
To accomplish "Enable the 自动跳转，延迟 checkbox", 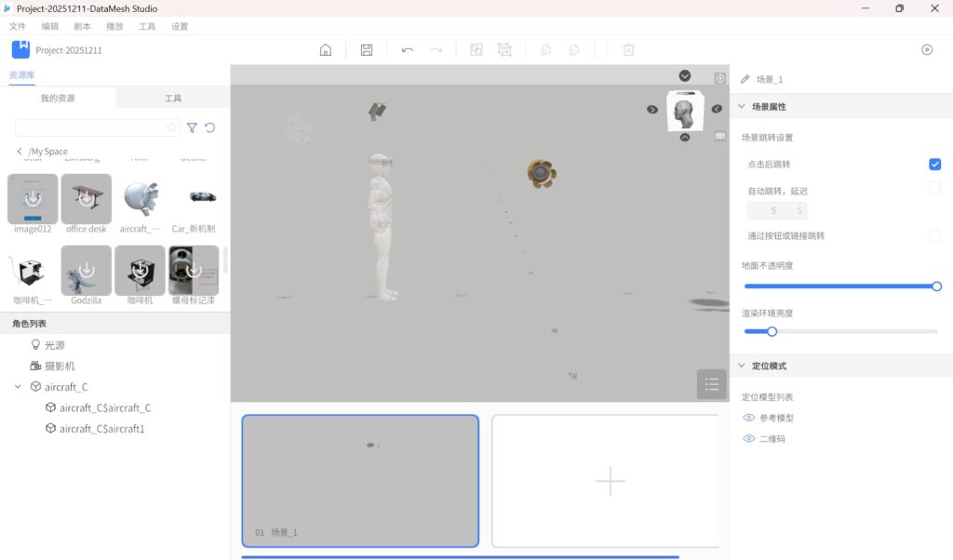I will pyautogui.click(x=934, y=188).
